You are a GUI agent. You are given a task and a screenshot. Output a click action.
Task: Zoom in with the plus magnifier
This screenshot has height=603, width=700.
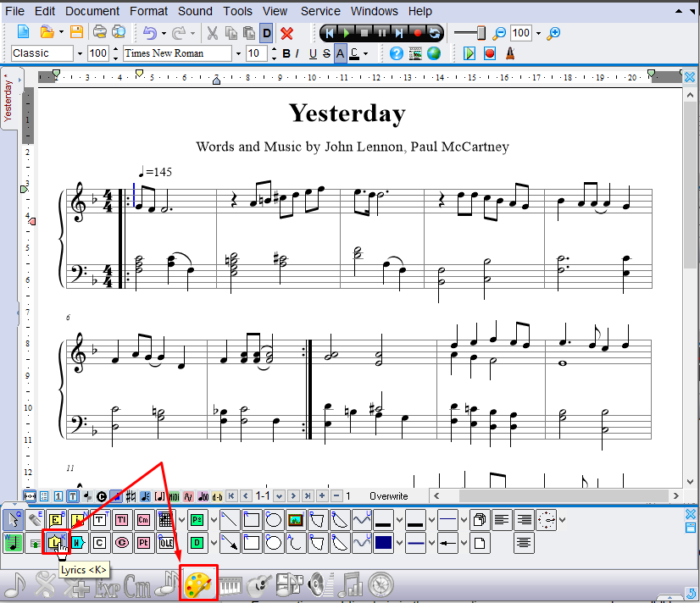click(x=553, y=33)
